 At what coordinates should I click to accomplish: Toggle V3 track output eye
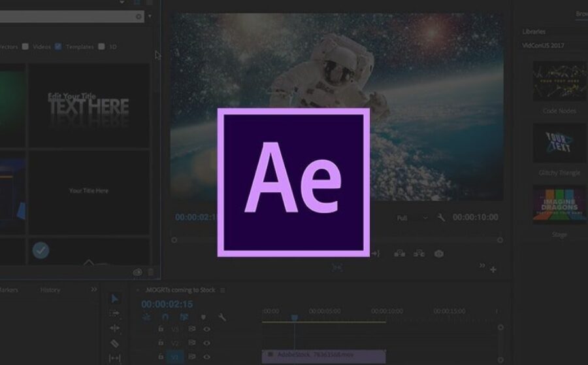(206, 329)
